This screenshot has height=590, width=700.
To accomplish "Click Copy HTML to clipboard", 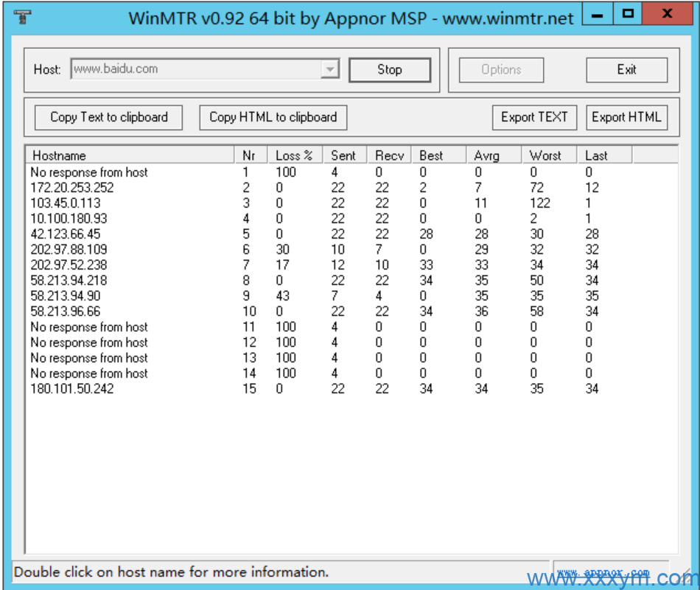I will coord(273,117).
